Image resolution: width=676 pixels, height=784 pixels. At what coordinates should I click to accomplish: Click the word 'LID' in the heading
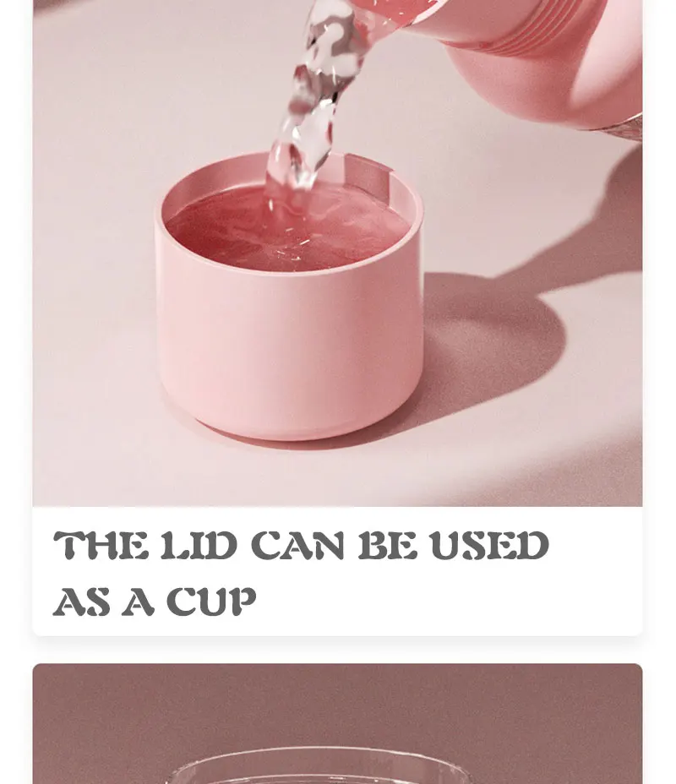tap(199, 545)
